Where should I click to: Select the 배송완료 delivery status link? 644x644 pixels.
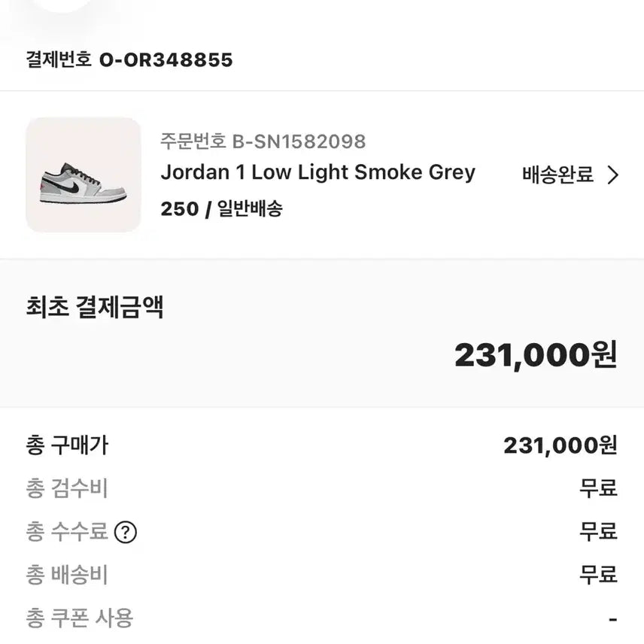click(557, 175)
